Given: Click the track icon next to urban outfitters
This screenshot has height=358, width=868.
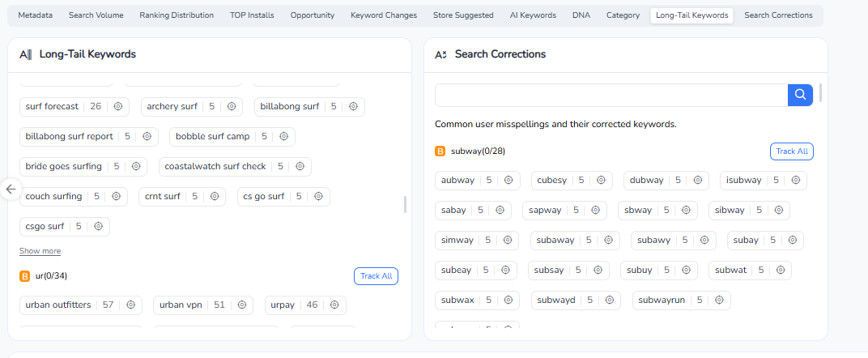Looking at the screenshot, I should (130, 305).
